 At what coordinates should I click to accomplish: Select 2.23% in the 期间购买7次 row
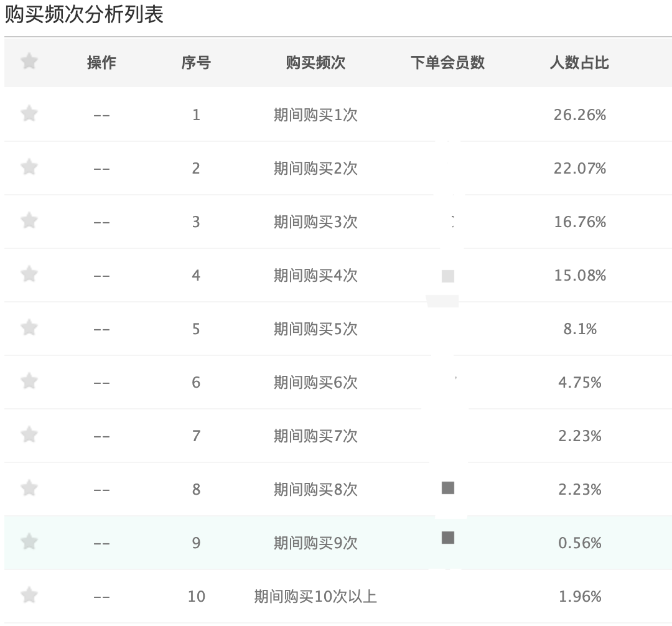point(580,436)
